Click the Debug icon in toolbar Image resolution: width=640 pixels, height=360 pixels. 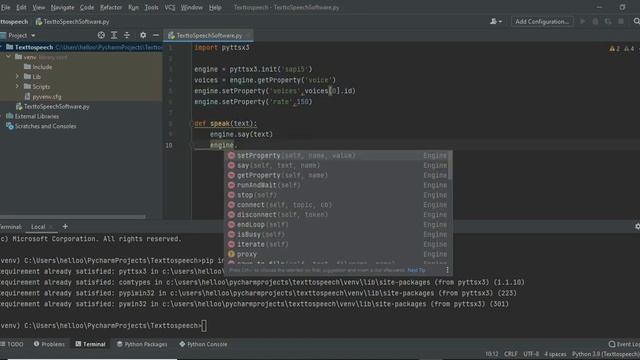[x=595, y=22]
